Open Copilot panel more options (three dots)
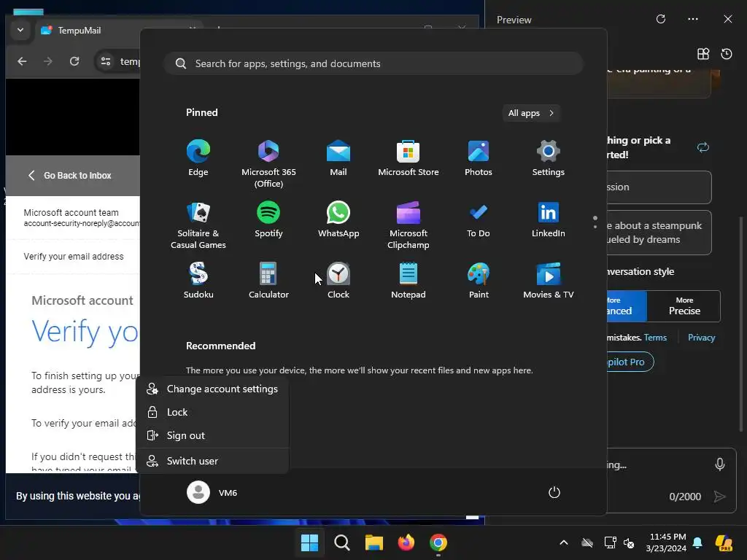The width and height of the screenshot is (747, 560). click(693, 19)
